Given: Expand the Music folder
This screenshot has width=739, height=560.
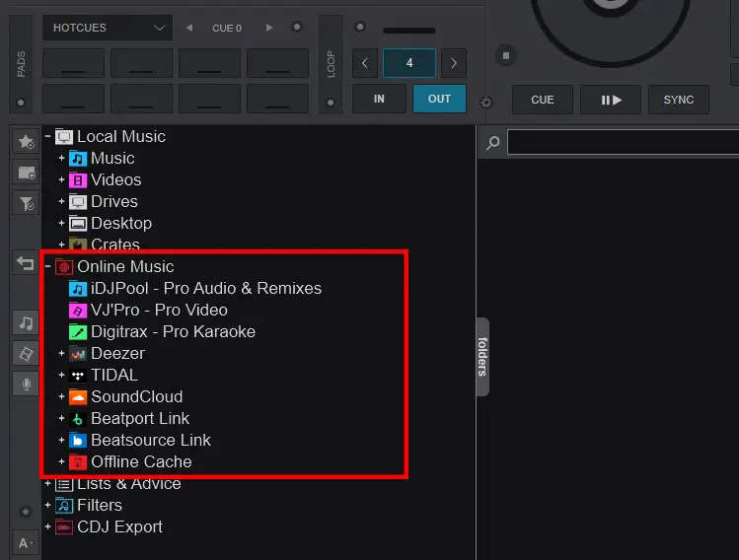Looking at the screenshot, I should coord(62,158).
